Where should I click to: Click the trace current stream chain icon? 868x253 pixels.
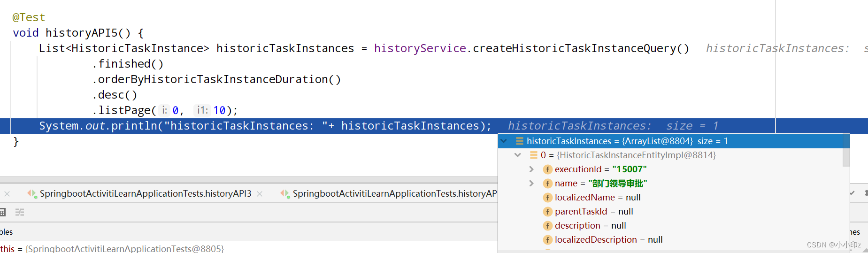pos(20,212)
